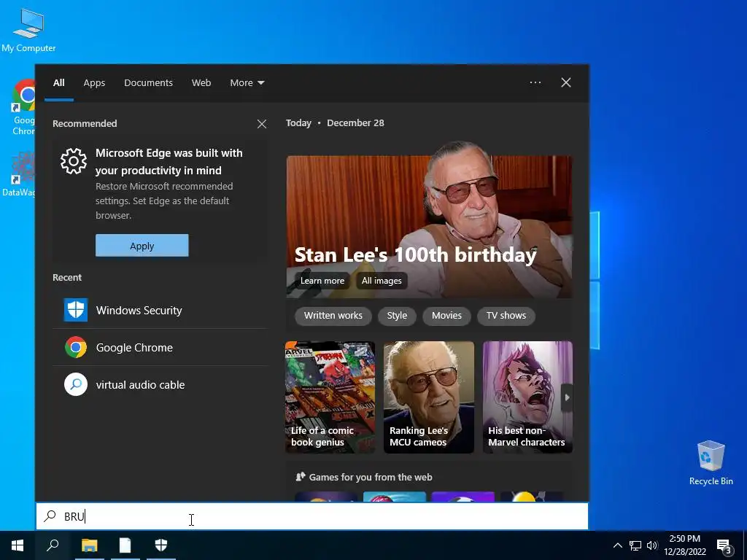747x560 pixels.
Task: Select the Style chip
Action: (397, 316)
